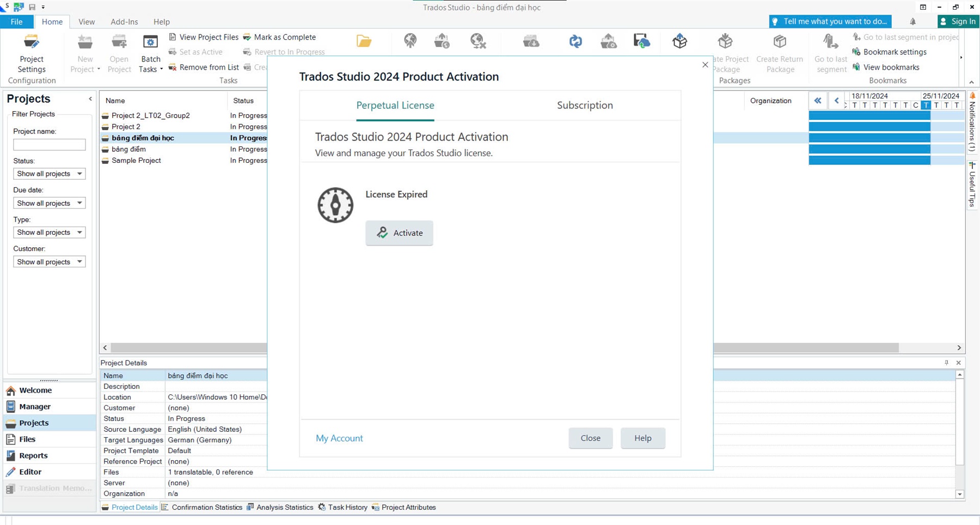
Task: Close the Product Activation dialog with X
Action: (x=705, y=65)
